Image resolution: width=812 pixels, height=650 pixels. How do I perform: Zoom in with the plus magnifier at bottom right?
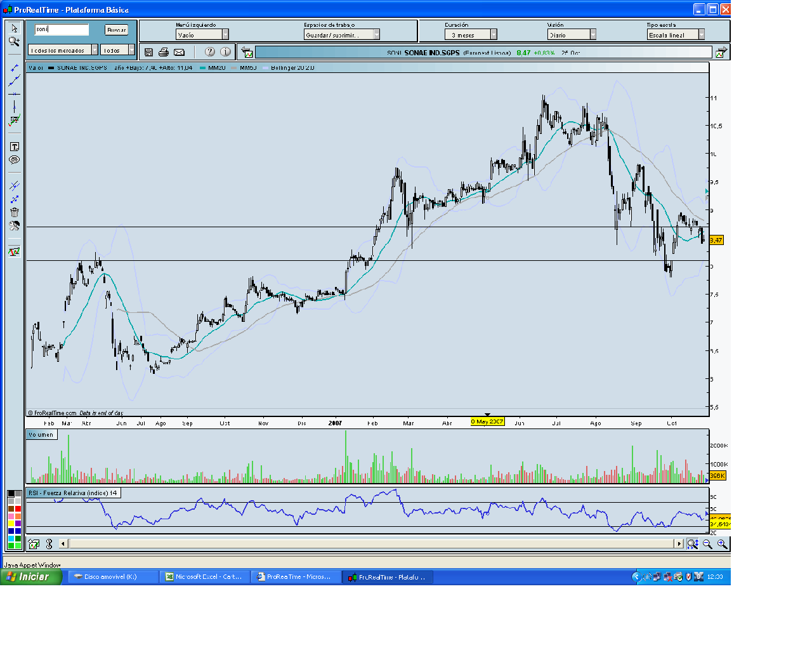(x=722, y=544)
